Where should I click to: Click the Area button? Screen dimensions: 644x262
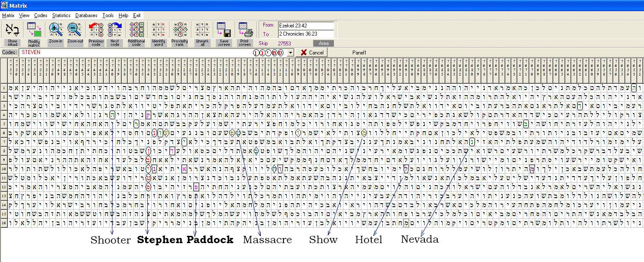coord(324,43)
